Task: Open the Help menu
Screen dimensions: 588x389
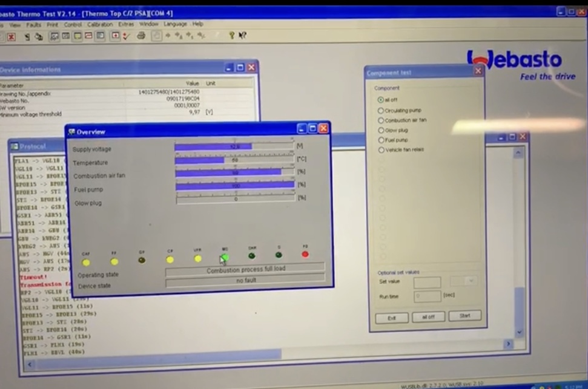Action: pyautogui.click(x=197, y=24)
